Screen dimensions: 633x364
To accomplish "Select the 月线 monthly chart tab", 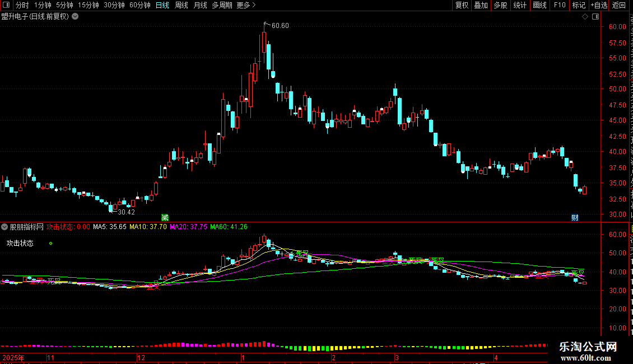I will pos(200,5).
